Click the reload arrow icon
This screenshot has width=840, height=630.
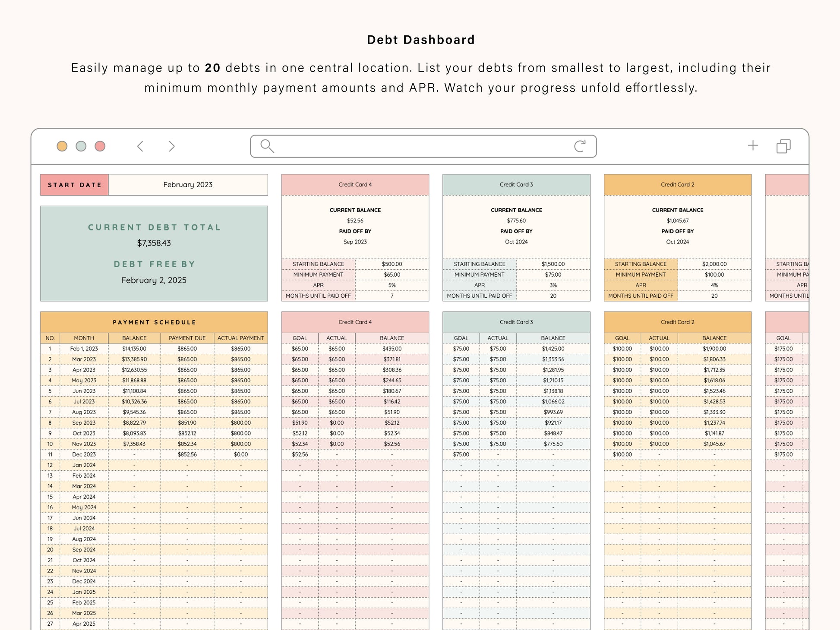pyautogui.click(x=580, y=146)
